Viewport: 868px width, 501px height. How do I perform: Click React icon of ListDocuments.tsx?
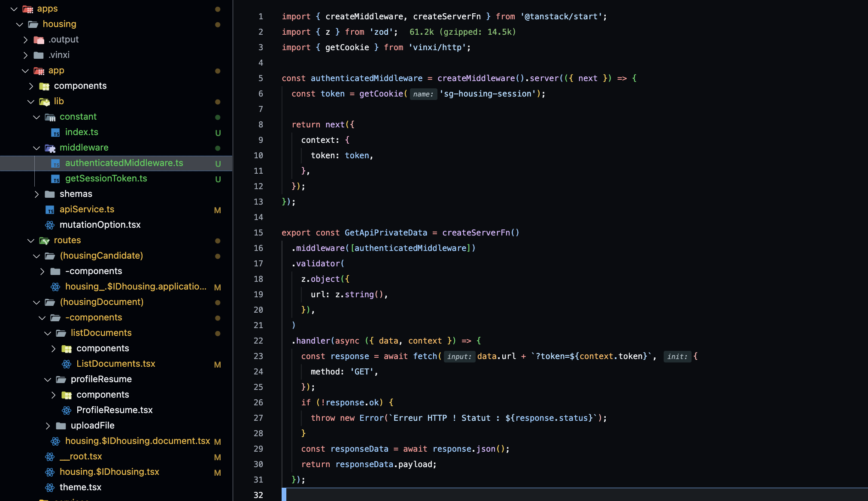(x=67, y=364)
